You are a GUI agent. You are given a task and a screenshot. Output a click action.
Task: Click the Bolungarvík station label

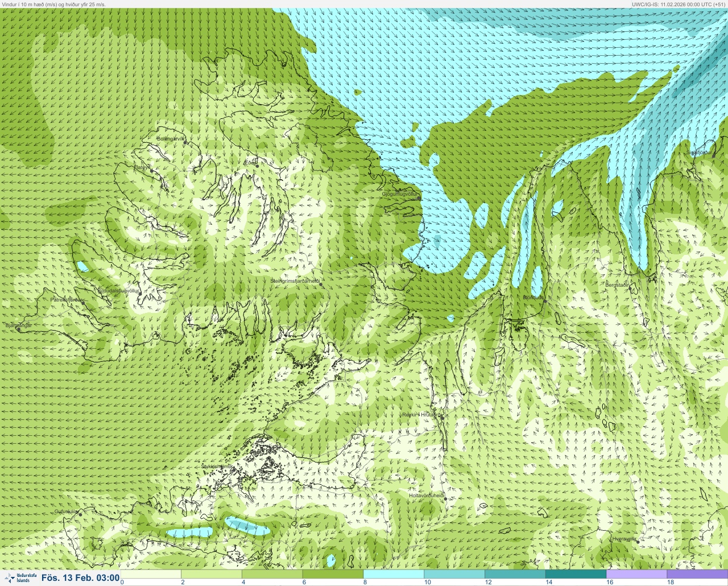click(171, 138)
